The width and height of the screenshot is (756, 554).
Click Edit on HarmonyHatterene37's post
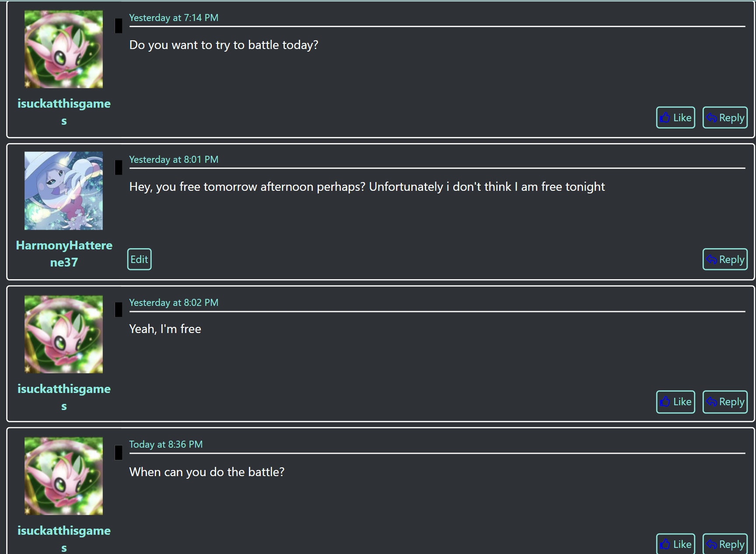point(139,259)
